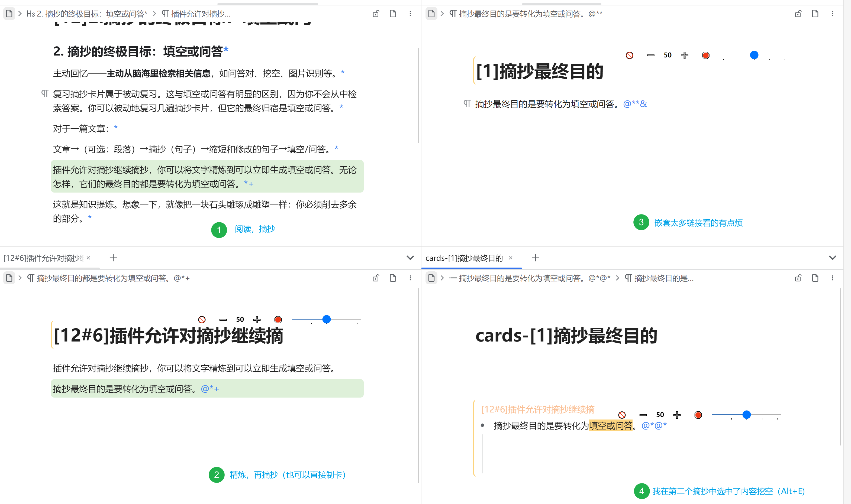Click the red prohibit icon in top-right pane

tap(629, 55)
